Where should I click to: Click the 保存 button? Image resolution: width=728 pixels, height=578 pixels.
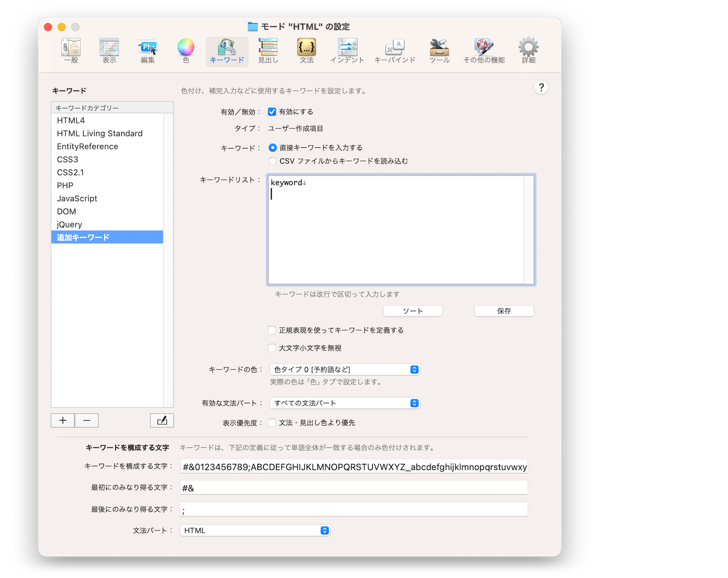click(504, 311)
